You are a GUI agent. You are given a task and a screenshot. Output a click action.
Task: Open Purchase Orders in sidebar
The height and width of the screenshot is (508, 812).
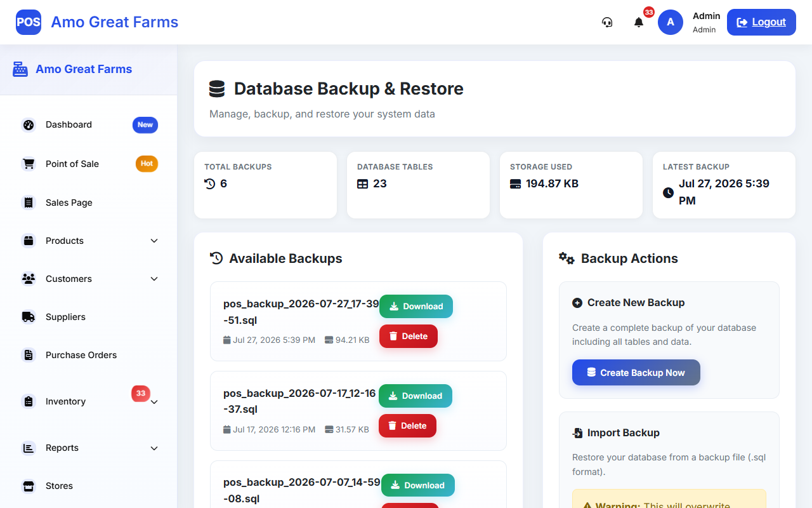pos(89,355)
